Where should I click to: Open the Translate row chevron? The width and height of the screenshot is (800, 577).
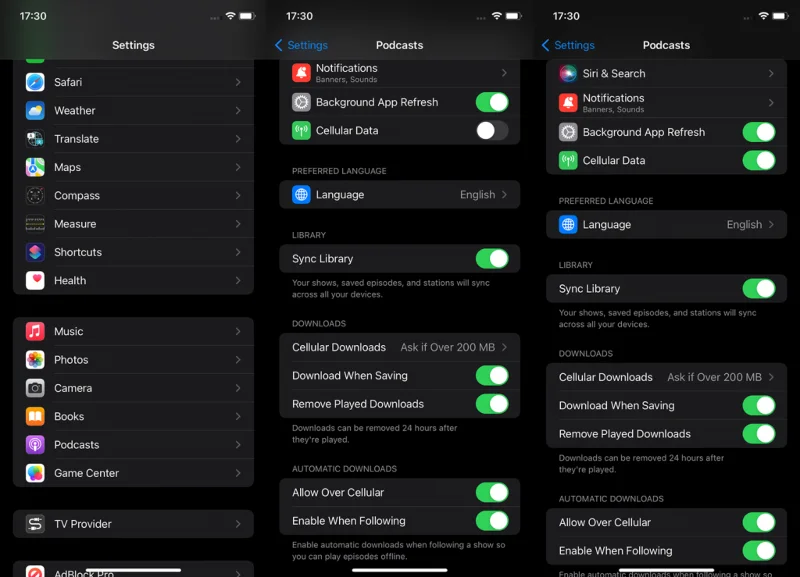pyautogui.click(x=238, y=139)
